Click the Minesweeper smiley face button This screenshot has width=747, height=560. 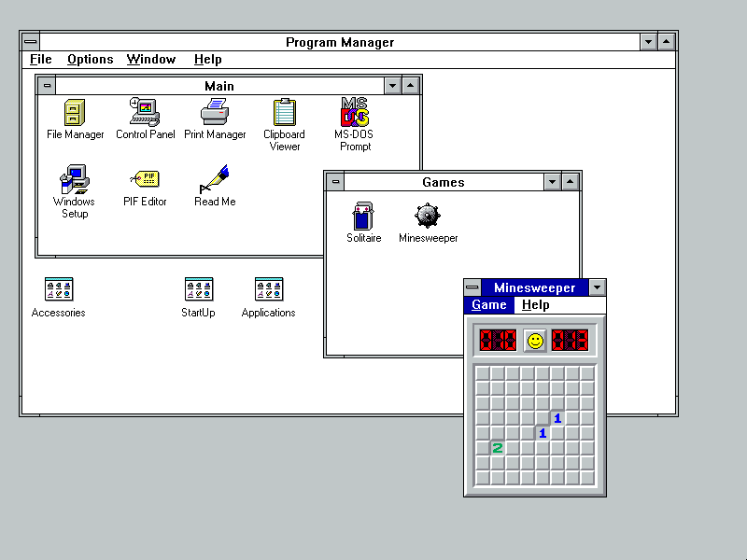tap(535, 341)
